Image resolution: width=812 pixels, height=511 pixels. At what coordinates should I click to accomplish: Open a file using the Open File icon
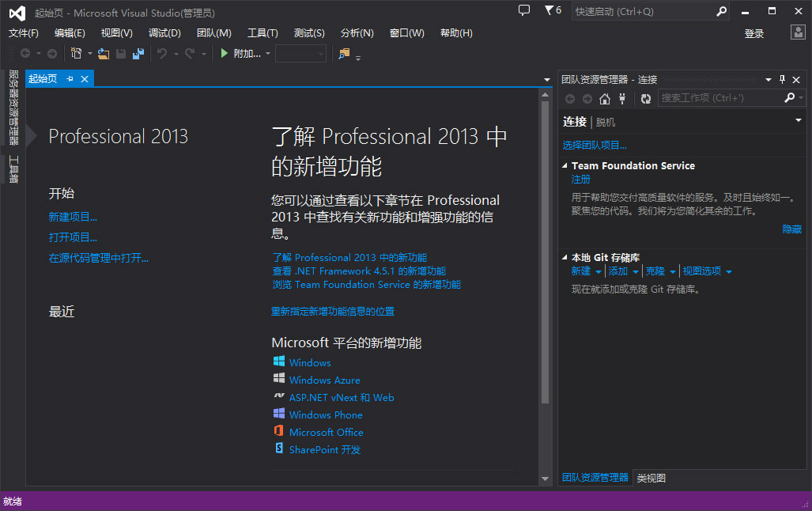click(x=102, y=53)
